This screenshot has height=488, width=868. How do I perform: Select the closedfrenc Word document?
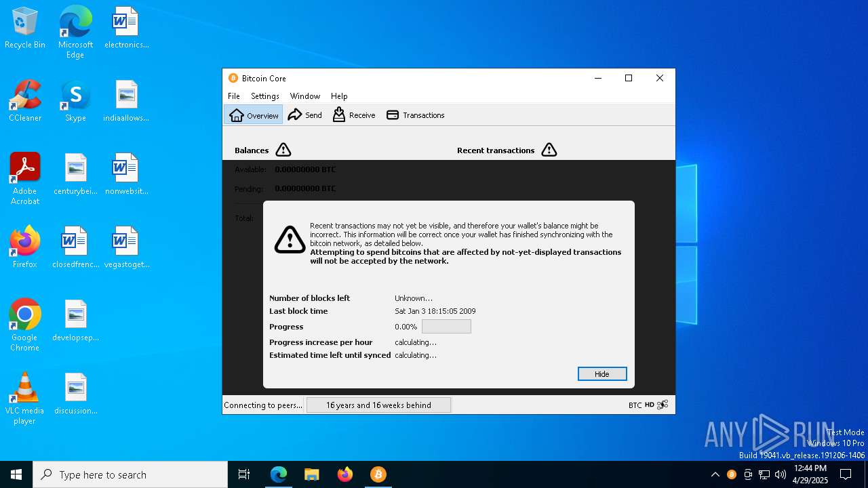point(75,248)
